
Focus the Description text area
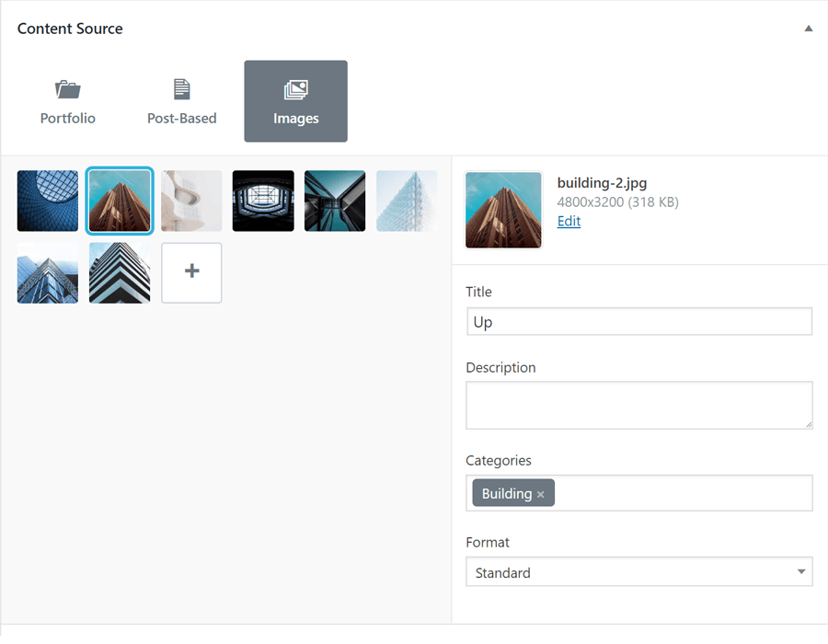point(639,406)
